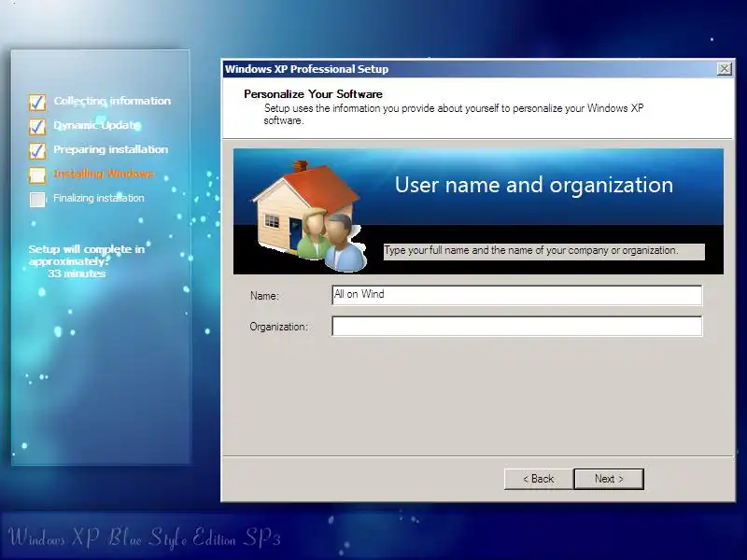The height and width of the screenshot is (560, 747).
Task: Click the Dynamic Update checkbox
Action: click(37, 126)
